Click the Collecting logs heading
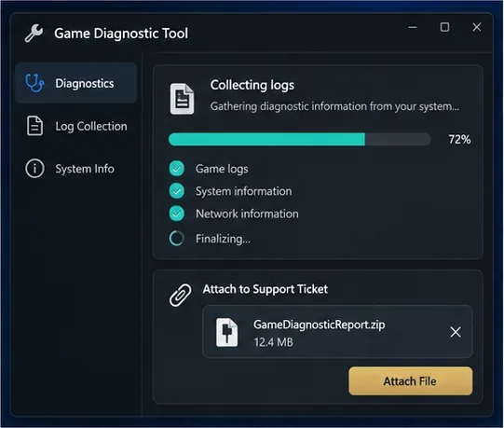 point(252,85)
